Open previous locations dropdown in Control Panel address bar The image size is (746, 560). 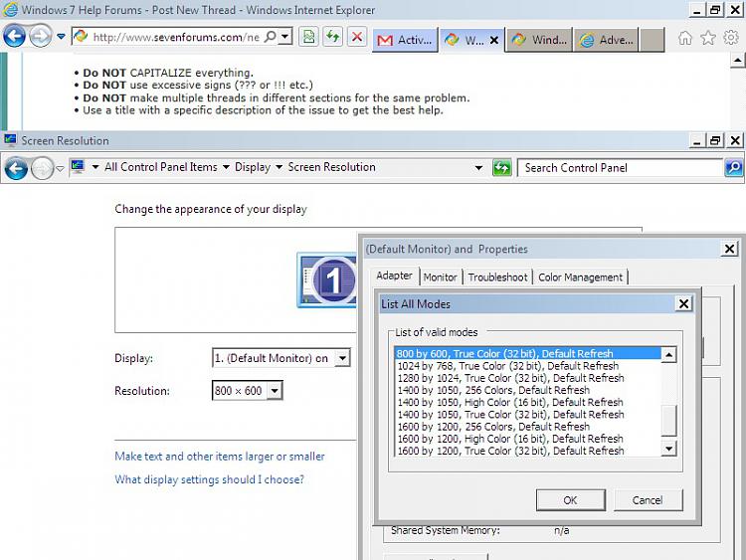(478, 168)
